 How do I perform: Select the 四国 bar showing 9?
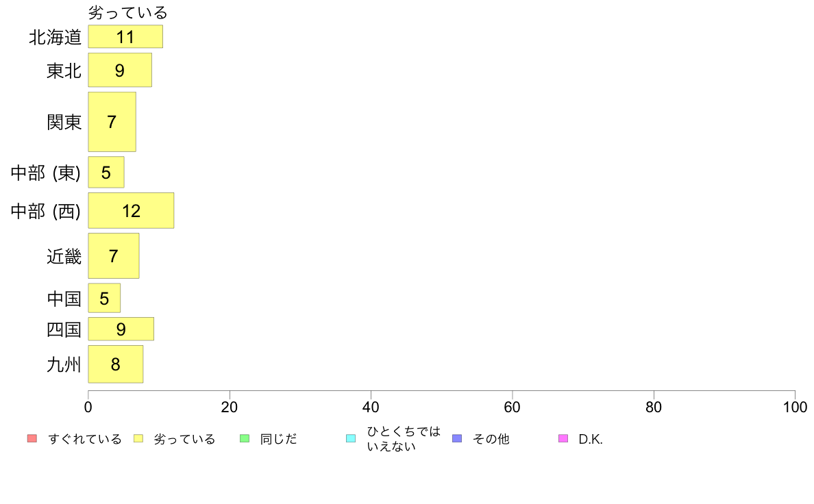(121, 329)
